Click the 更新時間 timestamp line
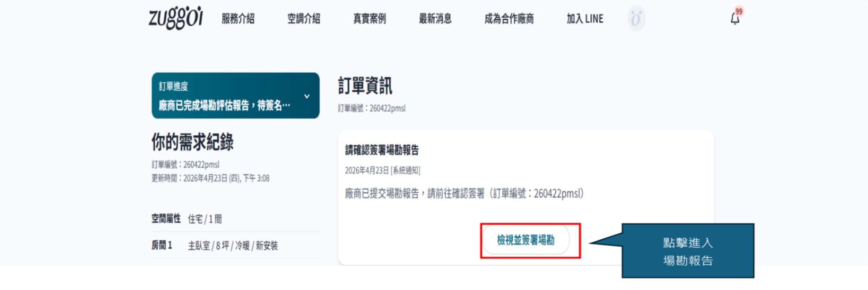 (210, 178)
